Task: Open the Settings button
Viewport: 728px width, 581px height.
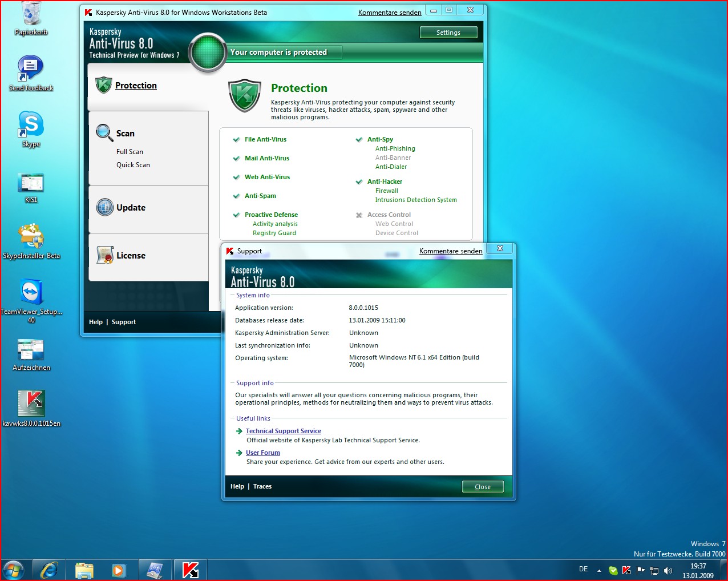Action: (x=448, y=33)
